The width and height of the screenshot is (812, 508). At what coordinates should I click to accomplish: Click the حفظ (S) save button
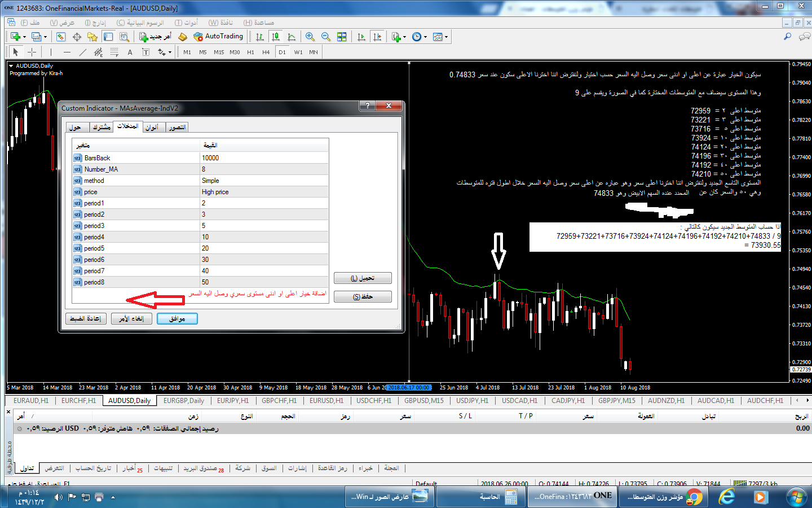tap(363, 297)
